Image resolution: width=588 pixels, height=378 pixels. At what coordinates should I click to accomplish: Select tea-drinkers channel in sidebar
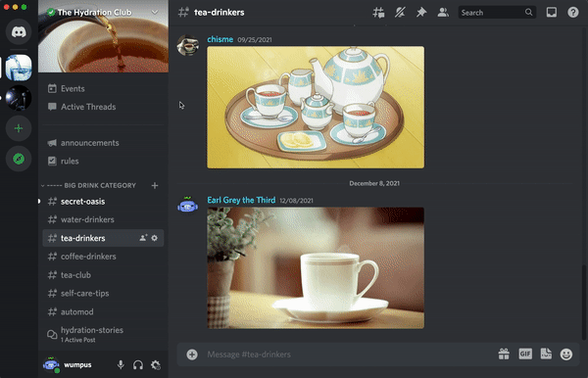(103, 238)
